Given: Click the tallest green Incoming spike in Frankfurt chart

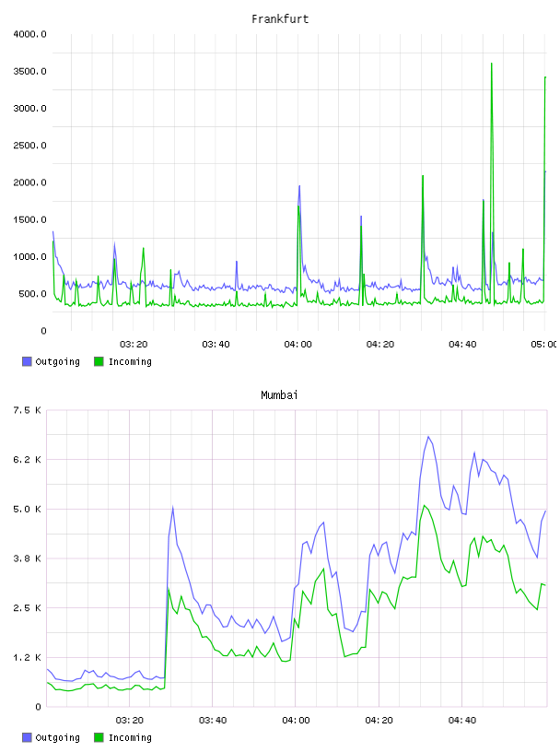Looking at the screenshot, I should pos(492,65).
